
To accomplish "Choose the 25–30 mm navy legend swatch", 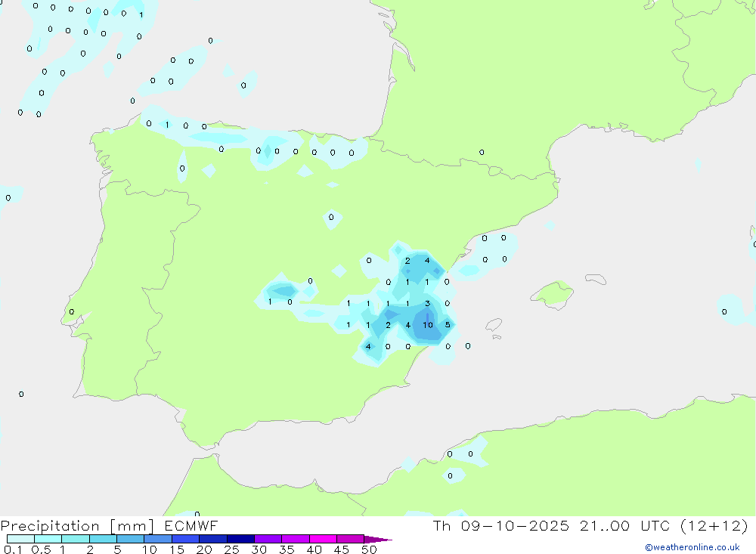I will click(x=240, y=539).
